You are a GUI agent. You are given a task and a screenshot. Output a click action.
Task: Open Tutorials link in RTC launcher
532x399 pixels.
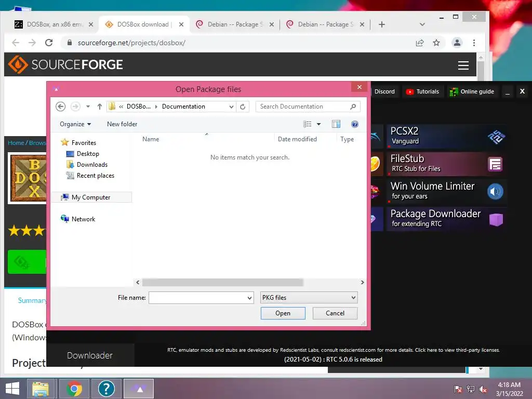(x=423, y=91)
